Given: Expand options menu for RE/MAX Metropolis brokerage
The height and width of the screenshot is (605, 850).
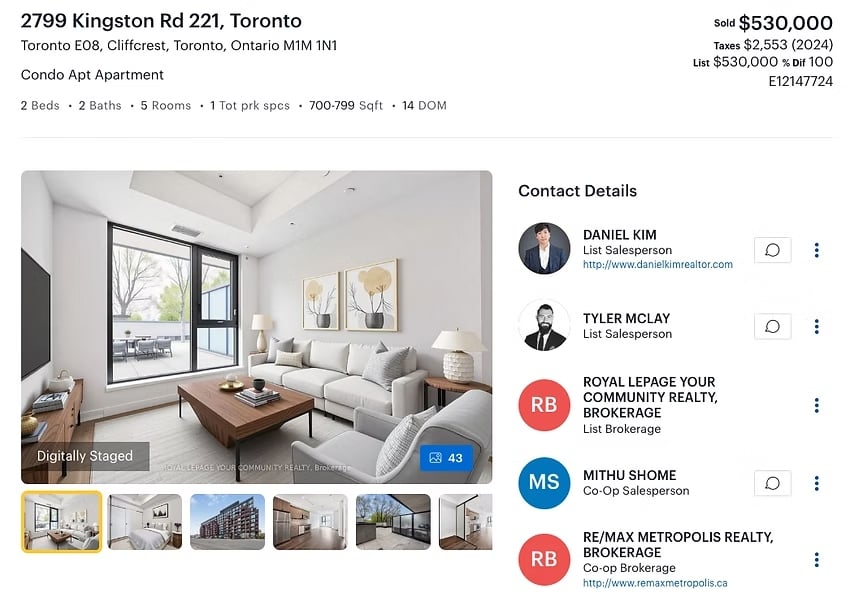Looking at the screenshot, I should pyautogui.click(x=816, y=559).
